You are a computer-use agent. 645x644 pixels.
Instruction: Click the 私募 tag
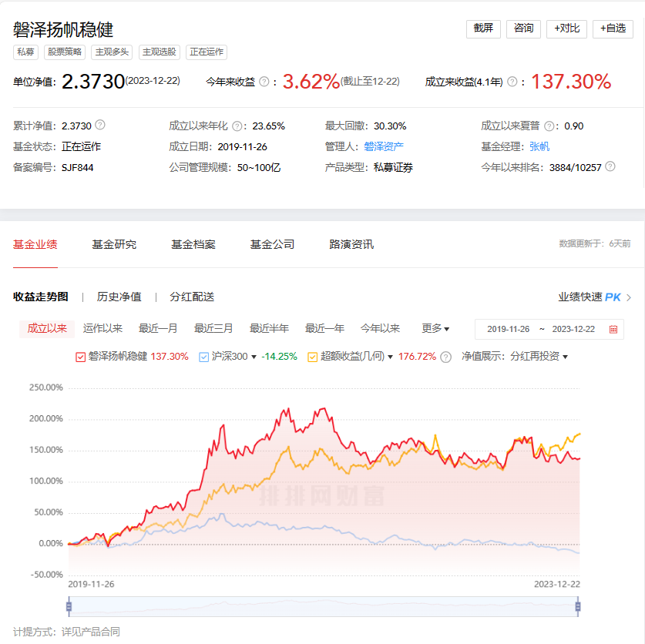click(x=25, y=52)
